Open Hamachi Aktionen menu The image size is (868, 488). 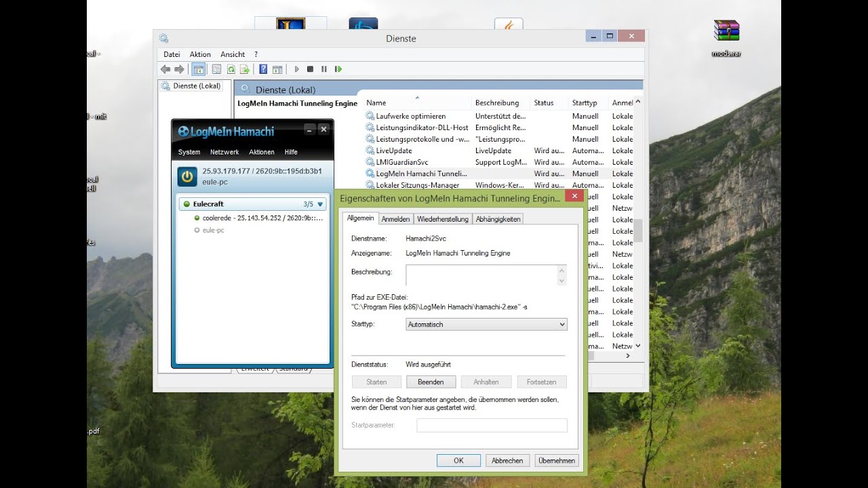click(x=262, y=152)
